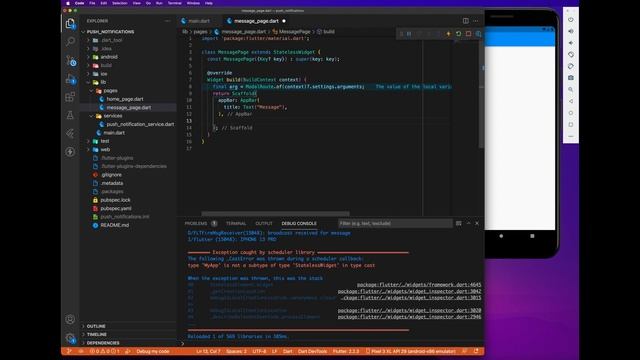Click the editor horizontal scrollbar
The image size is (640, 360).
point(275,213)
